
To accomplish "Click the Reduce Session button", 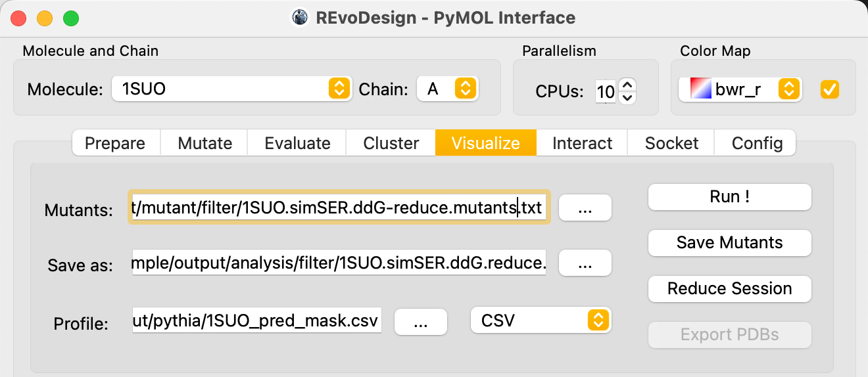I will [730, 289].
